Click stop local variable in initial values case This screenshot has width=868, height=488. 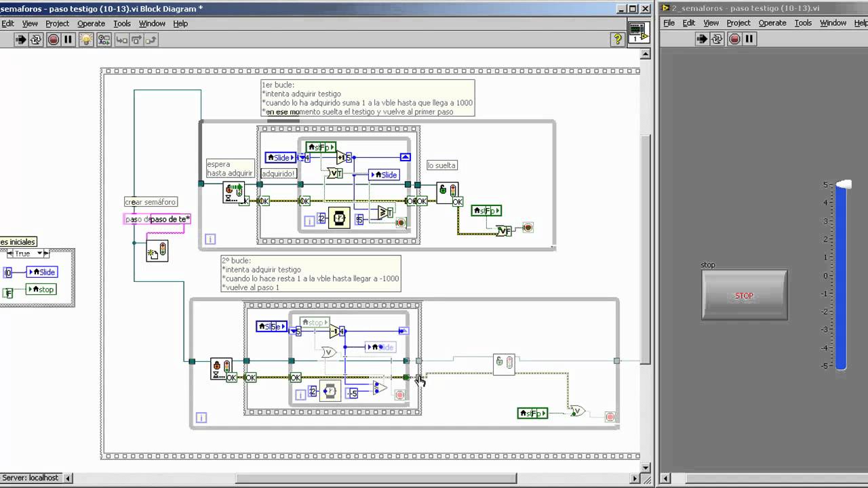click(41, 289)
